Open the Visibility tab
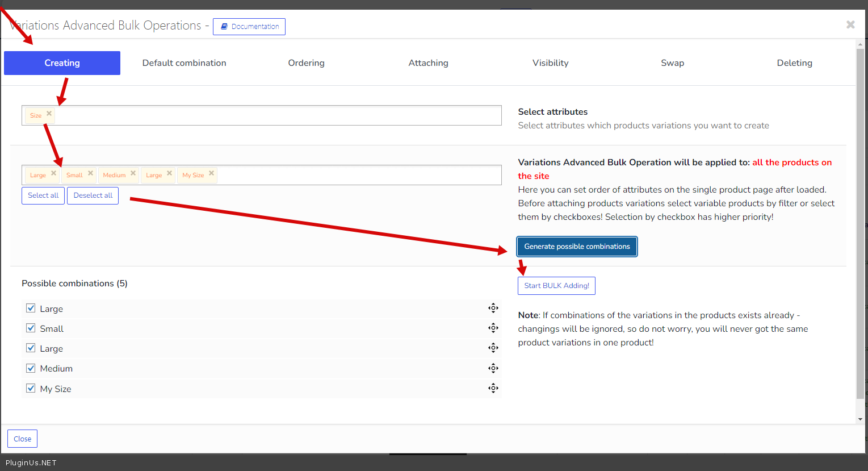Screen dimensions: 868x471 (550, 63)
